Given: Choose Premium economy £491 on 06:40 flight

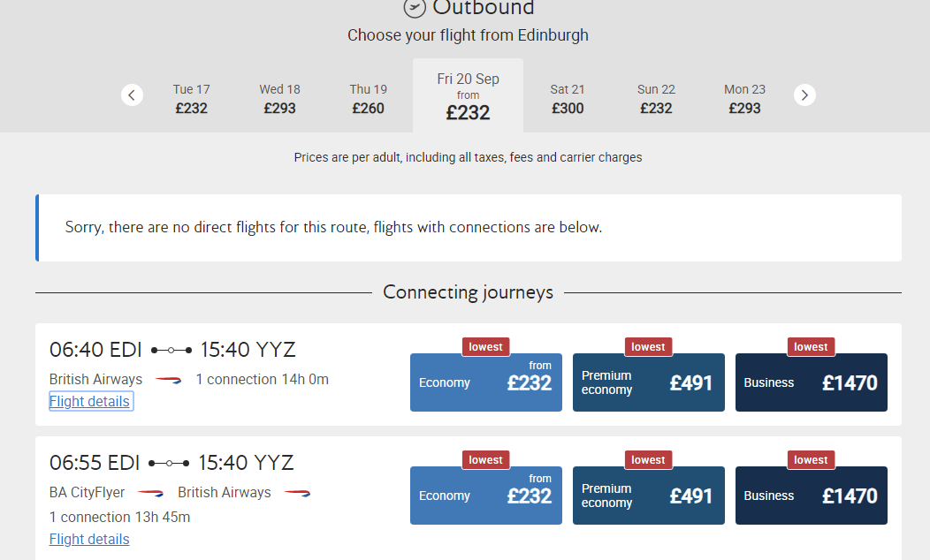Looking at the screenshot, I should pyautogui.click(x=649, y=382).
